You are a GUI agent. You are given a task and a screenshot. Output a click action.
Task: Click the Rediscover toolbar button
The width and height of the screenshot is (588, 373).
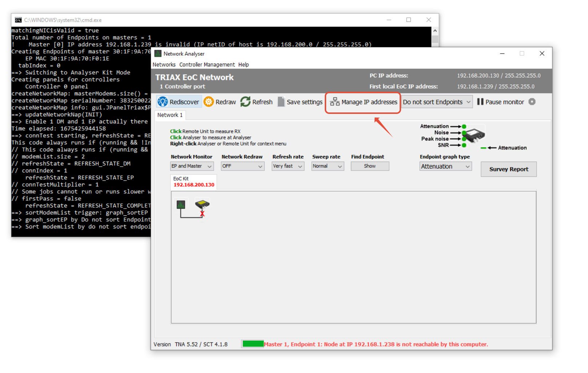pos(179,102)
